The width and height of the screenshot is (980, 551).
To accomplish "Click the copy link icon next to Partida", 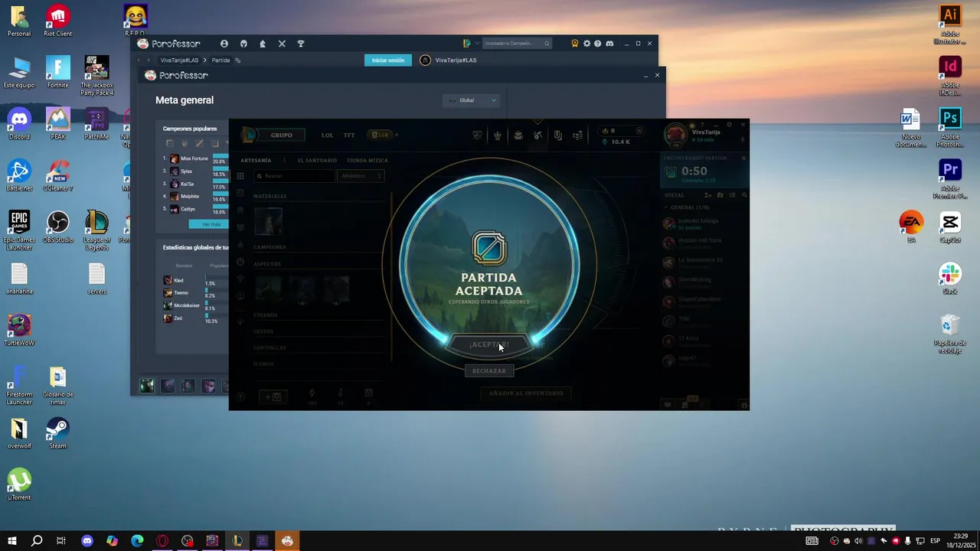I will [x=237, y=60].
